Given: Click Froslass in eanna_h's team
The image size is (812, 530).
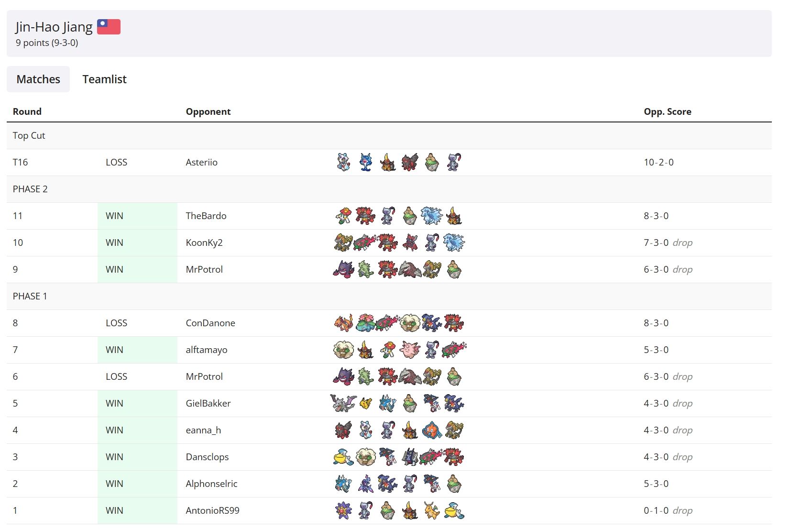Looking at the screenshot, I should coord(365,430).
